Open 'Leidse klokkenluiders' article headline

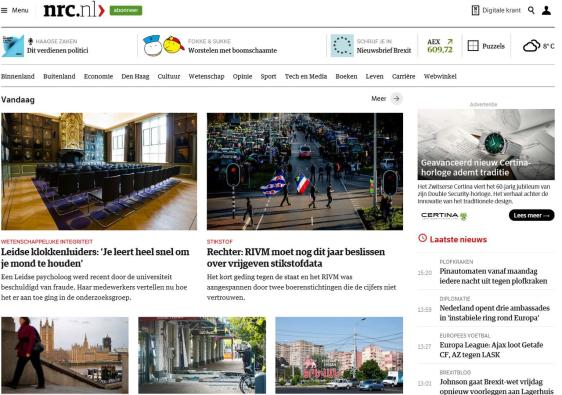(x=95, y=258)
